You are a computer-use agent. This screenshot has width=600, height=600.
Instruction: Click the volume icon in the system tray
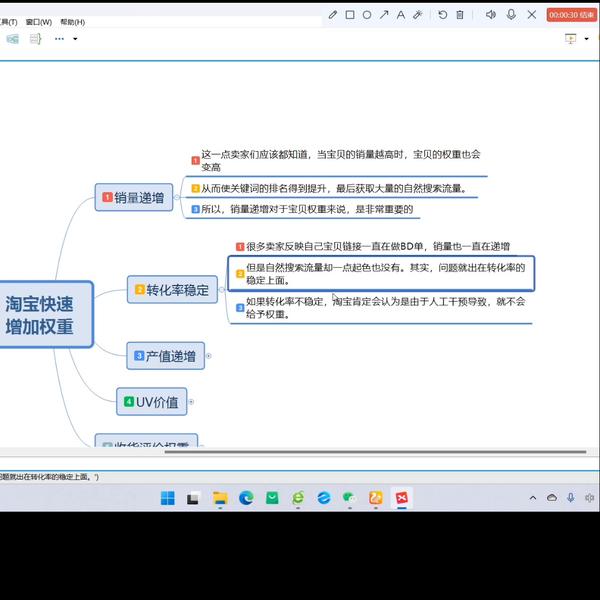coord(590,497)
